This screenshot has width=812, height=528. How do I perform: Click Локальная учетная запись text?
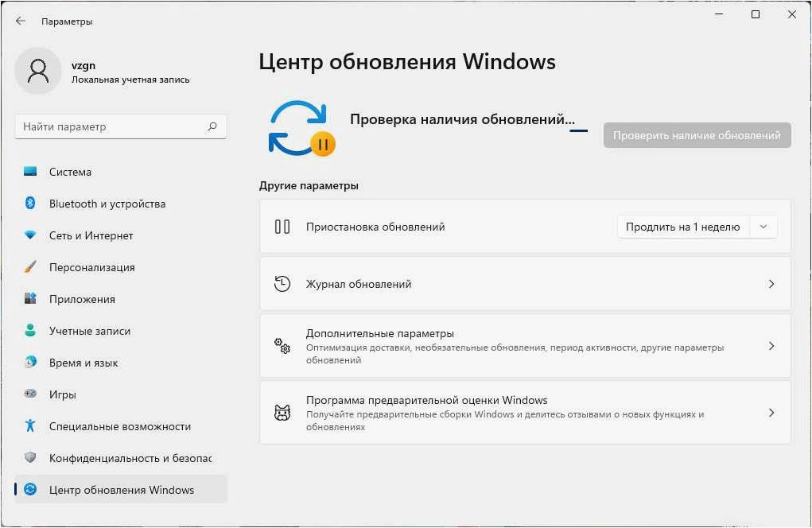click(130, 80)
